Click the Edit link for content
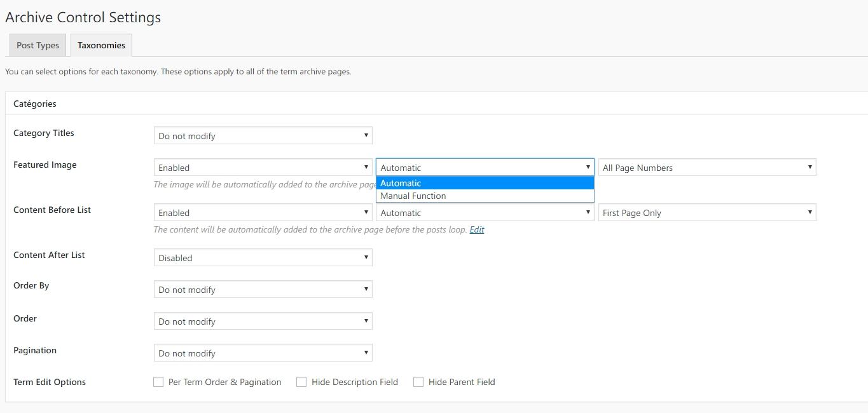The height and width of the screenshot is (413, 868). pos(477,229)
